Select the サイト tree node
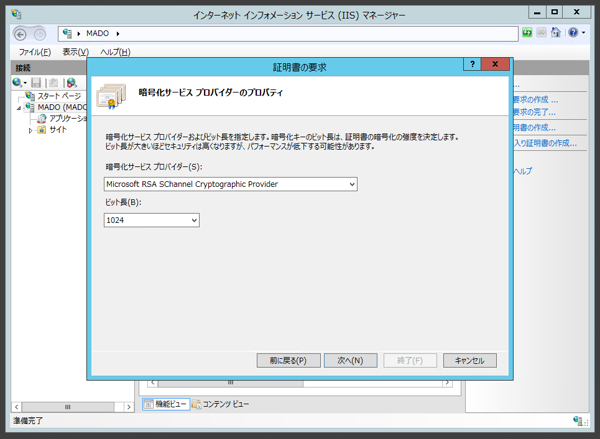The height and width of the screenshot is (439, 600). point(58,130)
